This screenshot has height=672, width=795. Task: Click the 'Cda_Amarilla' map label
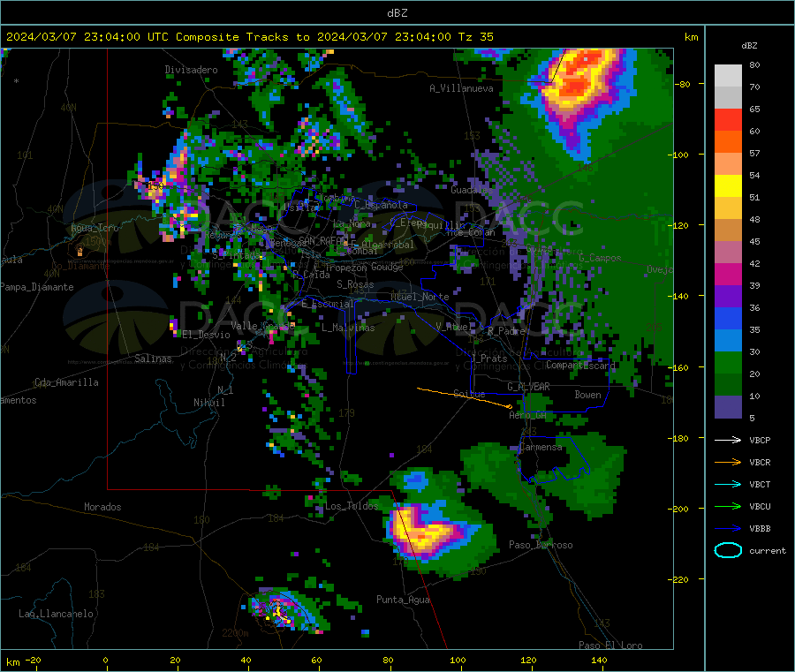click(x=66, y=382)
